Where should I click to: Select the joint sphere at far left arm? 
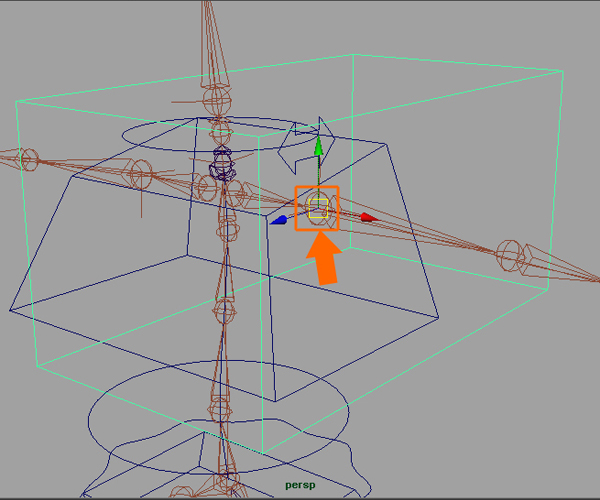point(29,160)
